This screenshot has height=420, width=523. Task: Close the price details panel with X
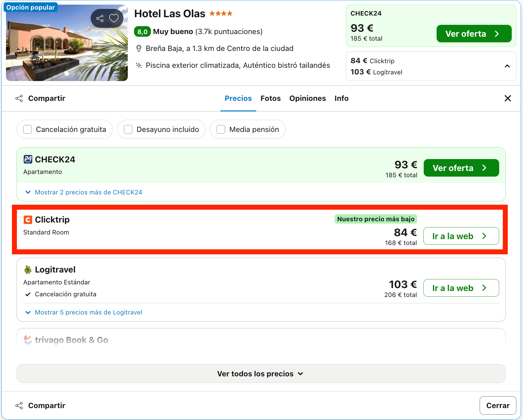[508, 98]
